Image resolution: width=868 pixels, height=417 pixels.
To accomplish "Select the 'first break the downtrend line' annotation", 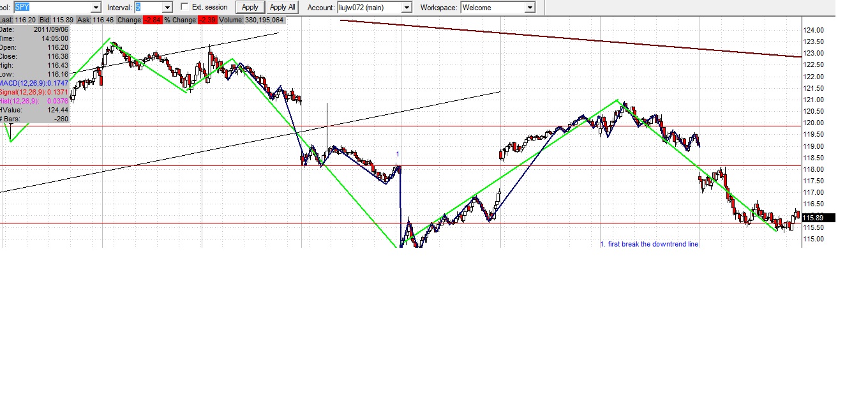I will click(x=649, y=244).
